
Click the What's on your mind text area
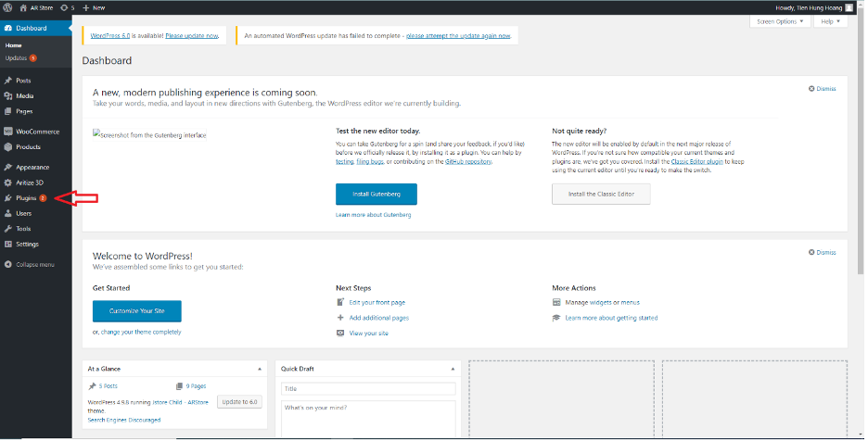[369, 419]
